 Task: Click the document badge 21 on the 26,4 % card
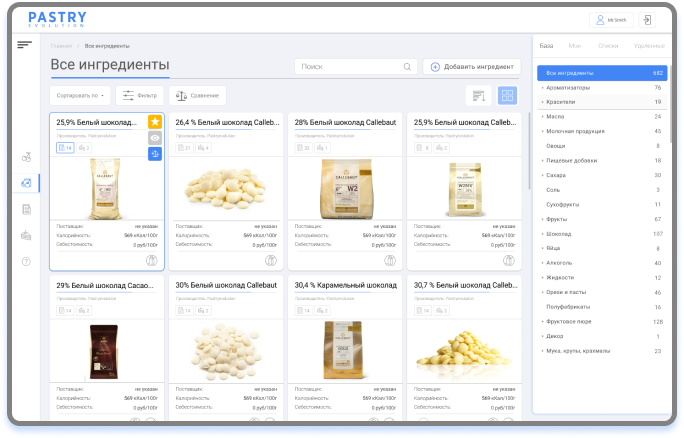(185, 148)
